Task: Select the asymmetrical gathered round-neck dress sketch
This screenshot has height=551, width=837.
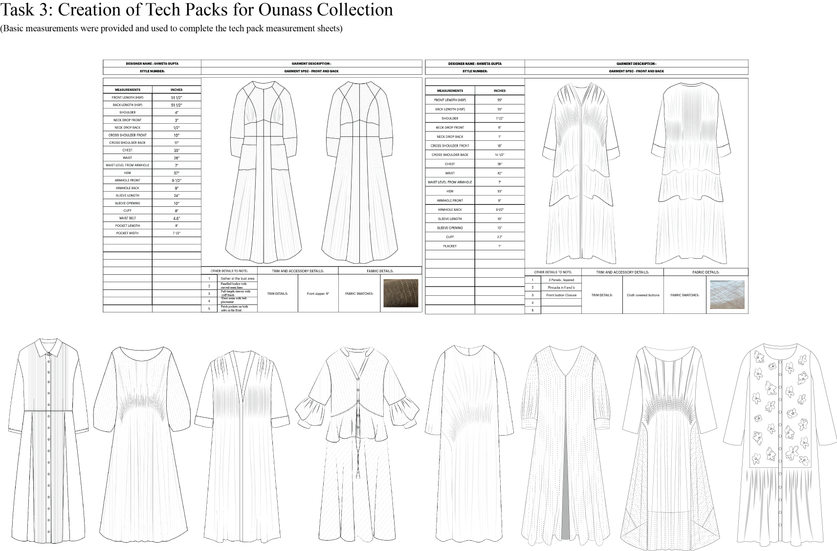Action: coord(470,443)
